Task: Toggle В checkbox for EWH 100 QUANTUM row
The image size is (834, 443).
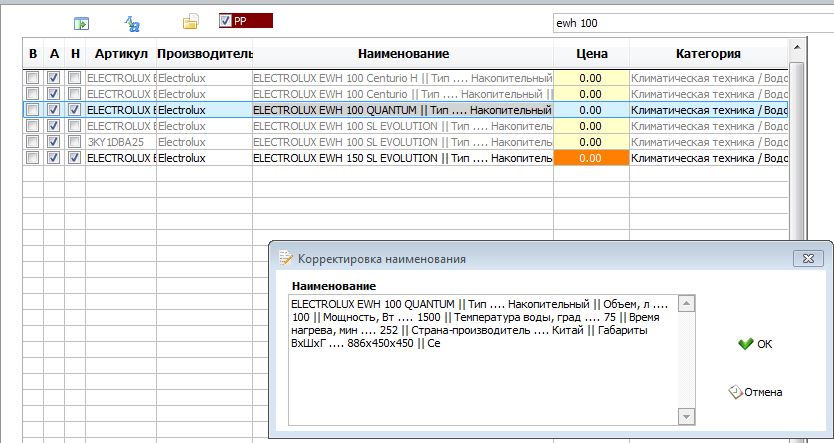Action: click(x=33, y=110)
